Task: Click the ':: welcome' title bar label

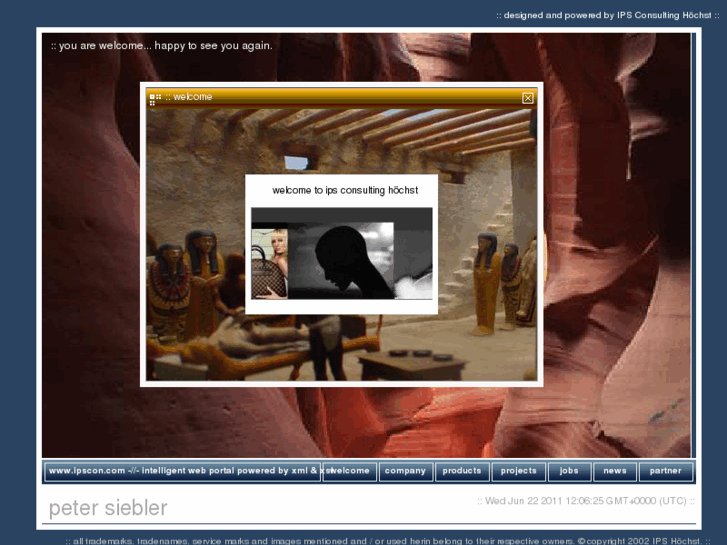Action: pos(189,97)
